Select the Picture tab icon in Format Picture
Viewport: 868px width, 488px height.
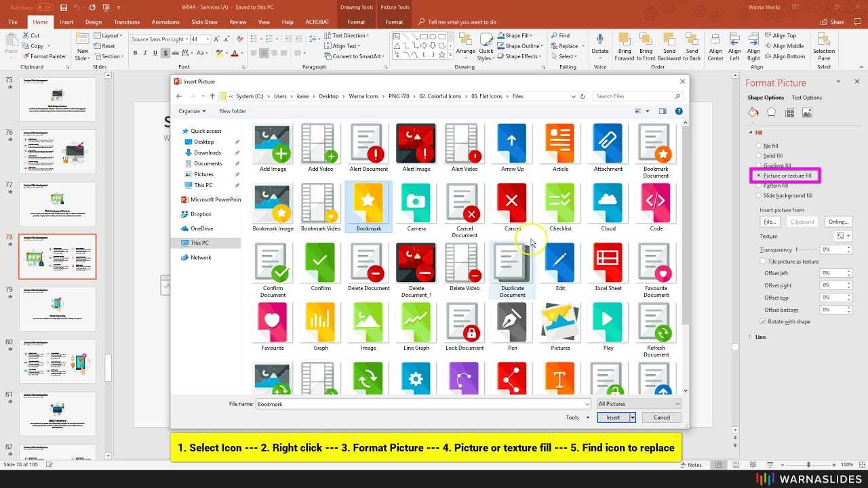coord(807,113)
